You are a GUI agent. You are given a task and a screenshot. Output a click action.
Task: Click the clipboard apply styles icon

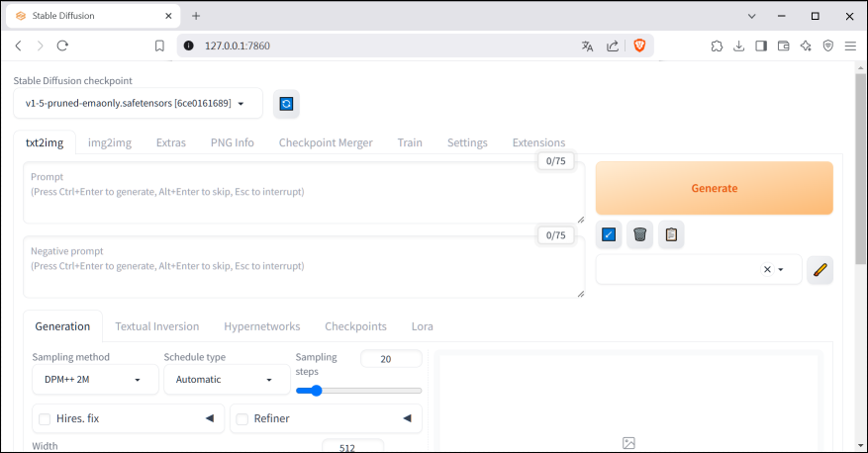coord(671,234)
